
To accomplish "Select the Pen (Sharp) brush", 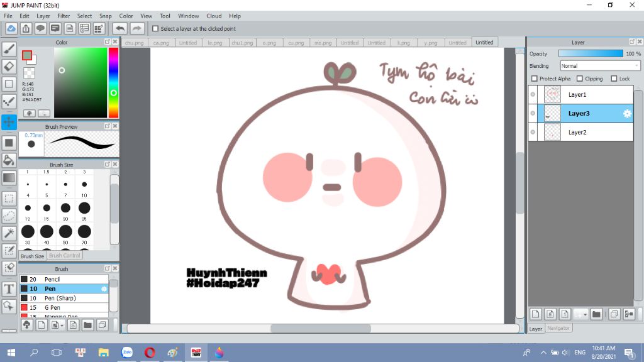I will (64, 298).
